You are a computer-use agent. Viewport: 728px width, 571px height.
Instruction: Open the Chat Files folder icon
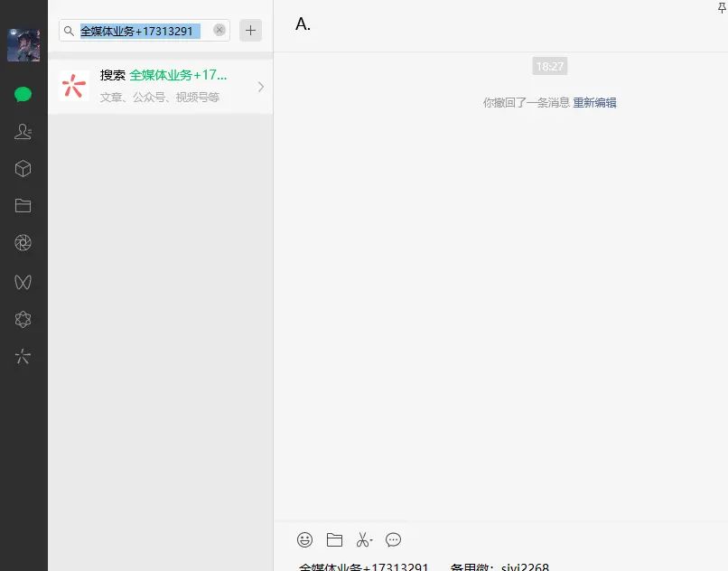pyautogui.click(x=23, y=205)
